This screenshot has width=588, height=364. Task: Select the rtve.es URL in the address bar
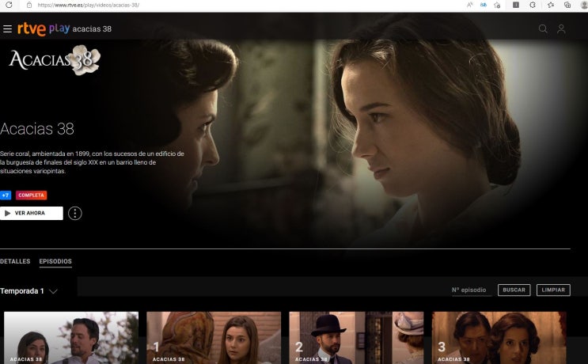(89, 5)
